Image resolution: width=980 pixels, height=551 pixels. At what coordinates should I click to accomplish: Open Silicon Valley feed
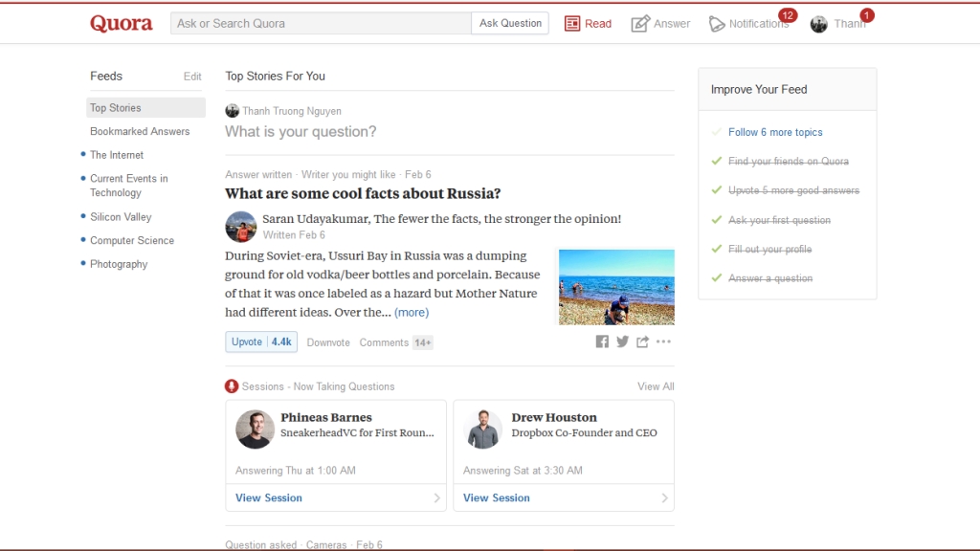121,217
